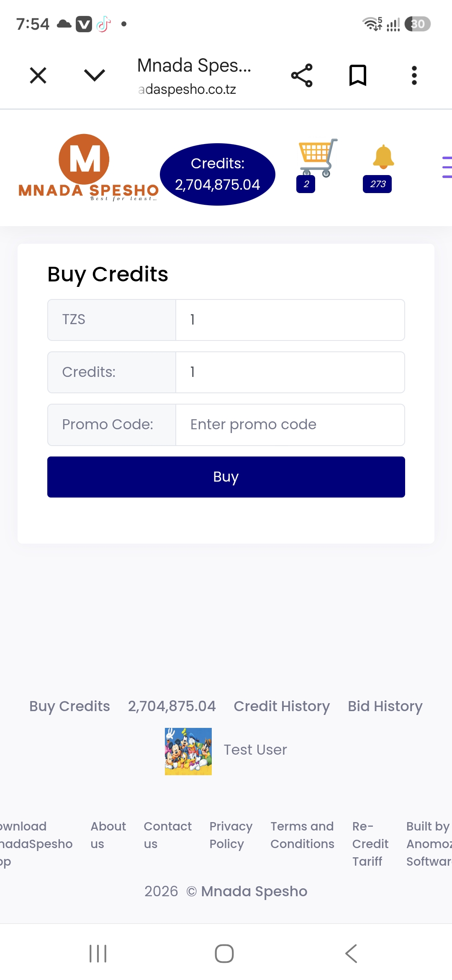Tap the share icon
The width and height of the screenshot is (452, 980).
pyautogui.click(x=302, y=75)
